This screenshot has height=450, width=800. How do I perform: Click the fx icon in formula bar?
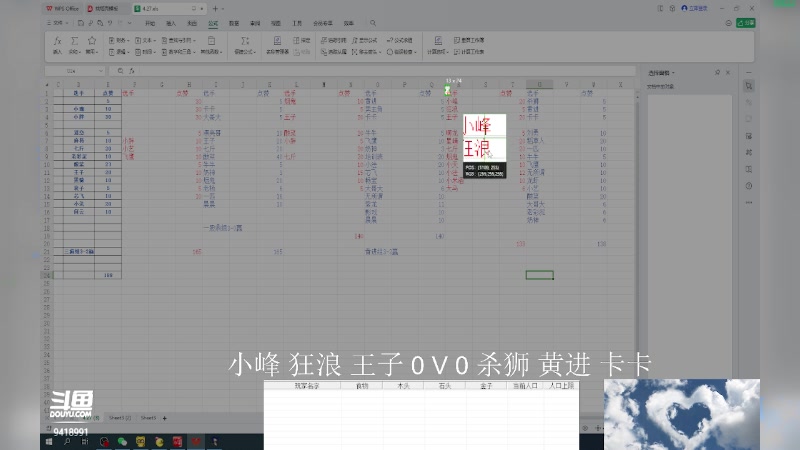tap(132, 71)
